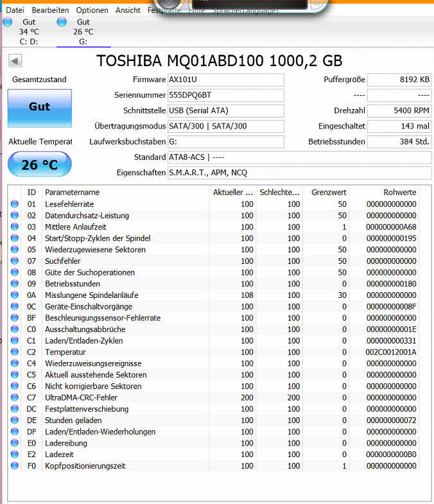The image size is (434, 504).
Task: Click status icon for Lesefehlerrate row
Action: point(15,204)
